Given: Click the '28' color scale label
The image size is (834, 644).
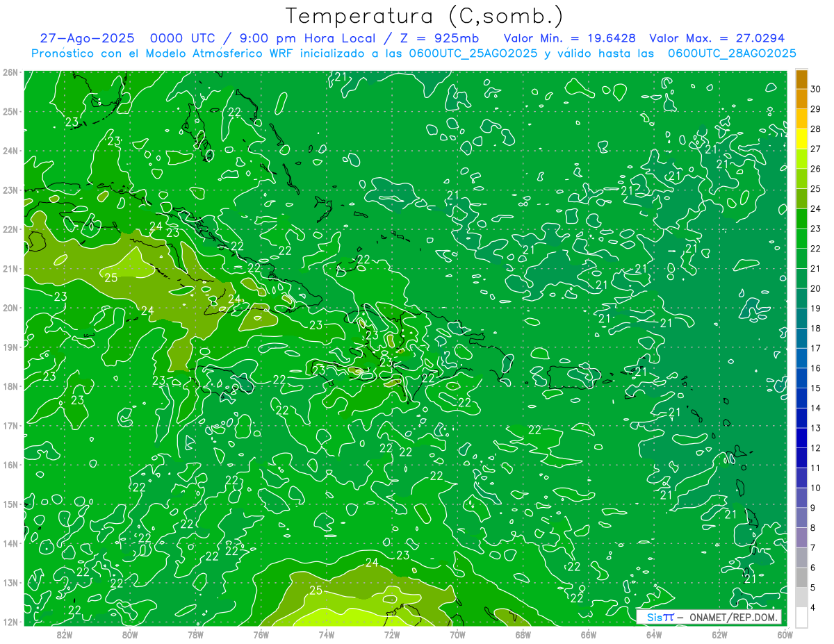Looking at the screenshot, I should click(815, 129).
